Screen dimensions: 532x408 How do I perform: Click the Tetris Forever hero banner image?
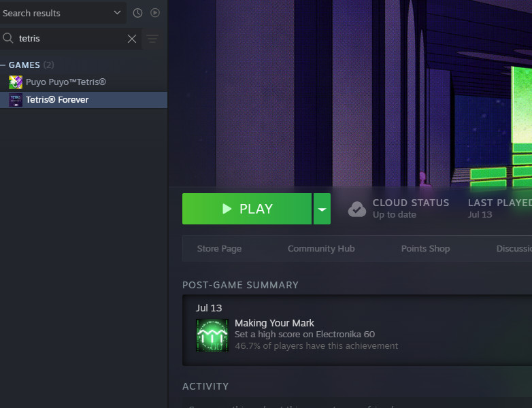click(x=350, y=93)
